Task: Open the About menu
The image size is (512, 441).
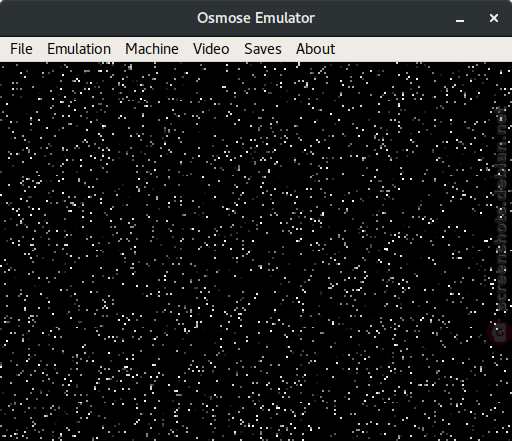Action: pyautogui.click(x=315, y=49)
